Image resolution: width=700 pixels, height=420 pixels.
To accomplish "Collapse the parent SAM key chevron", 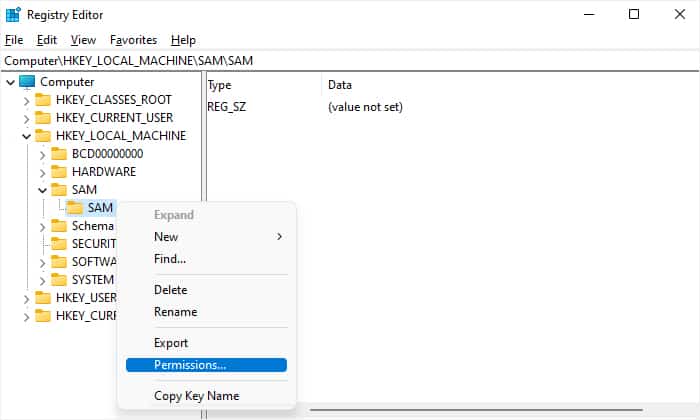I will [42, 190].
